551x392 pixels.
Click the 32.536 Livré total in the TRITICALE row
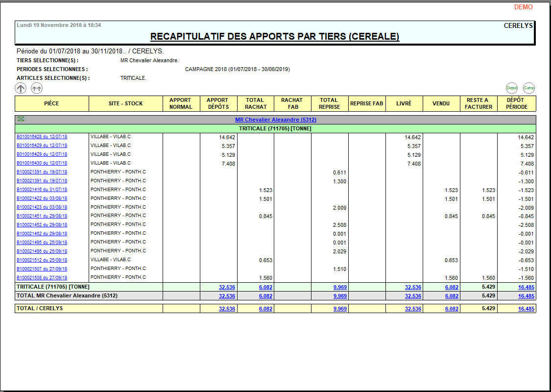[x=413, y=287]
